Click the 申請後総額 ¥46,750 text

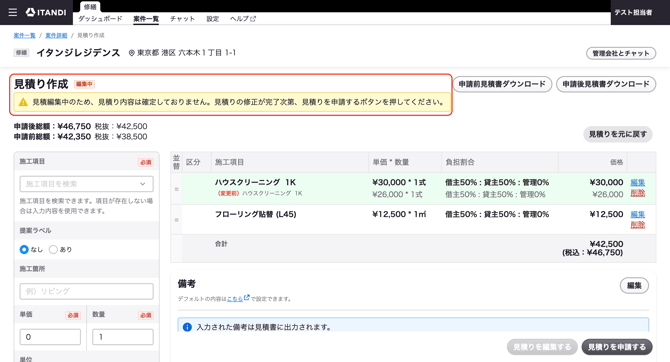53,126
